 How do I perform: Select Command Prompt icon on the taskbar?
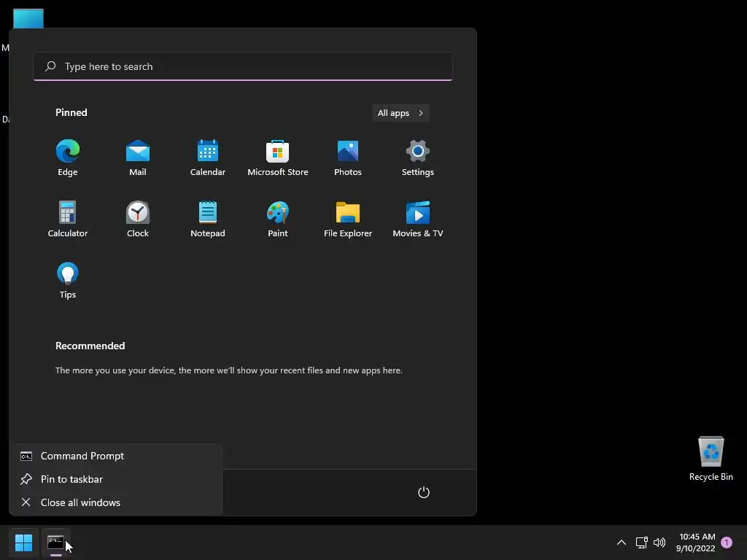tap(55, 542)
